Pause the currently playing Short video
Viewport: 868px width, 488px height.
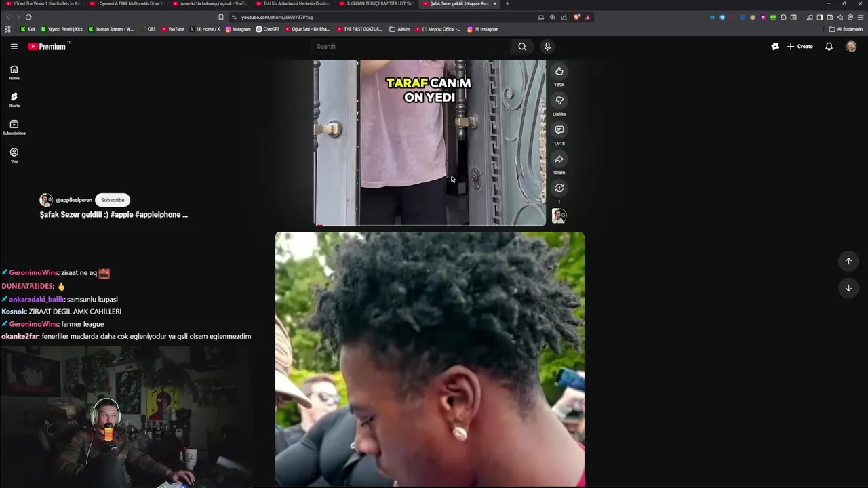pyautogui.click(x=430, y=142)
